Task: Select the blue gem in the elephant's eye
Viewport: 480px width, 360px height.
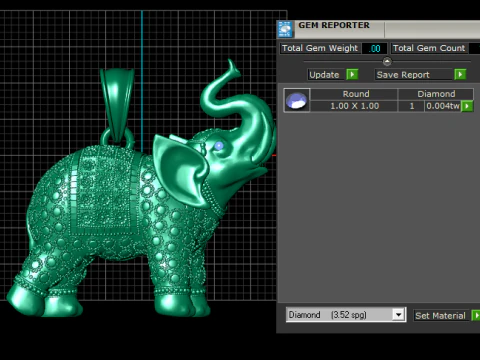Action: pos(219,146)
